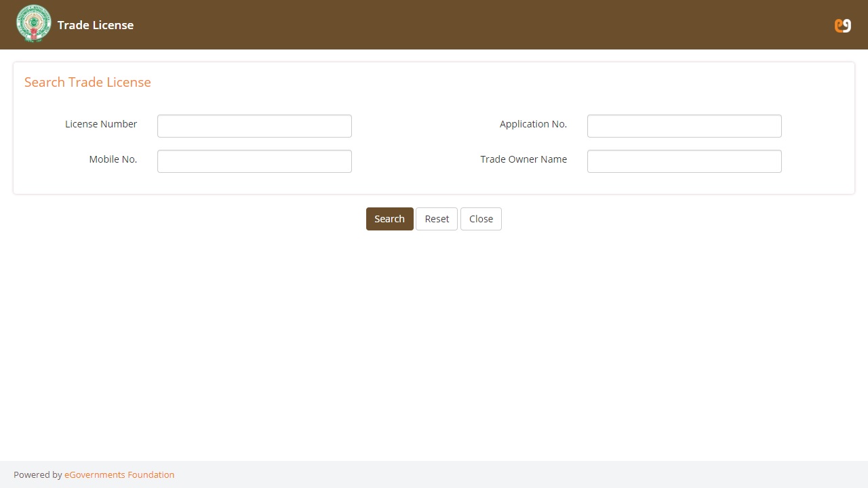Reset the search form

coord(437,219)
